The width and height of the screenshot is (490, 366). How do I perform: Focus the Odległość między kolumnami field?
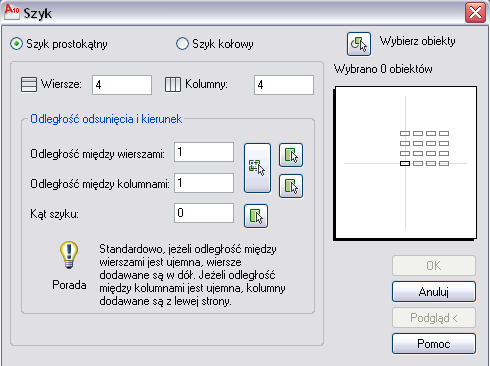204,183
